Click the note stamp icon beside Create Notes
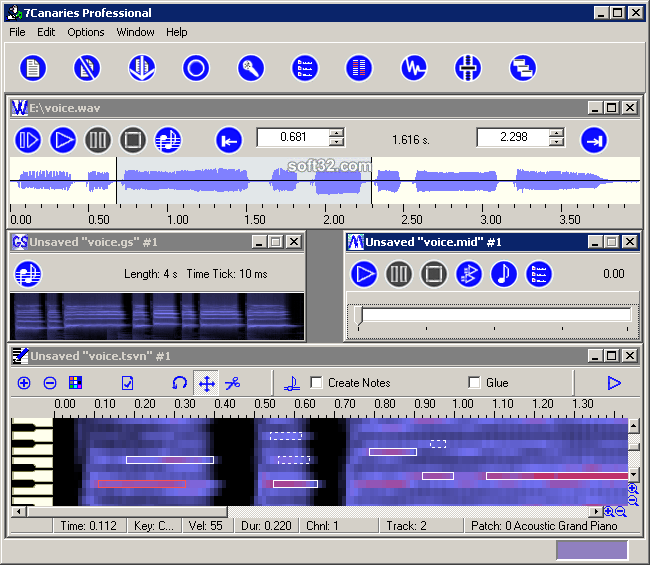 [292, 383]
